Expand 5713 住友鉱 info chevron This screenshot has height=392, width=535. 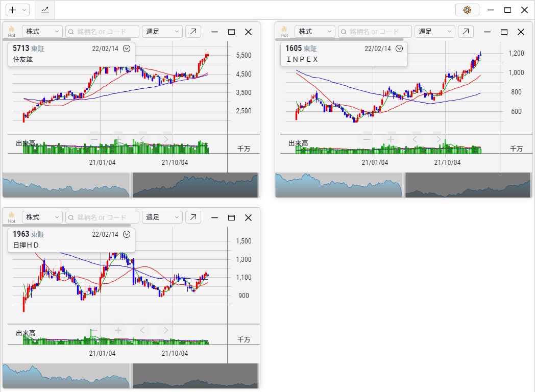(127, 48)
